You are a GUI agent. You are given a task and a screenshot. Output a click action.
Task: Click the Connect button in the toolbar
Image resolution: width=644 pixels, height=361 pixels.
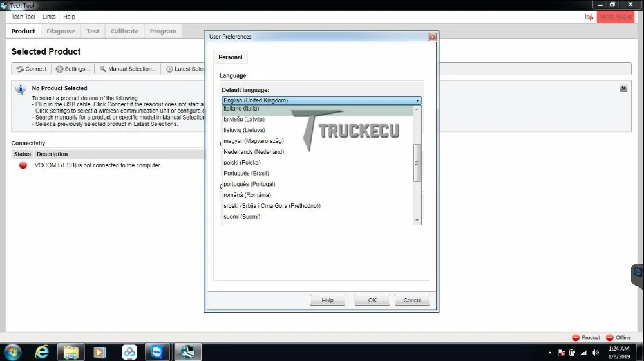click(32, 69)
